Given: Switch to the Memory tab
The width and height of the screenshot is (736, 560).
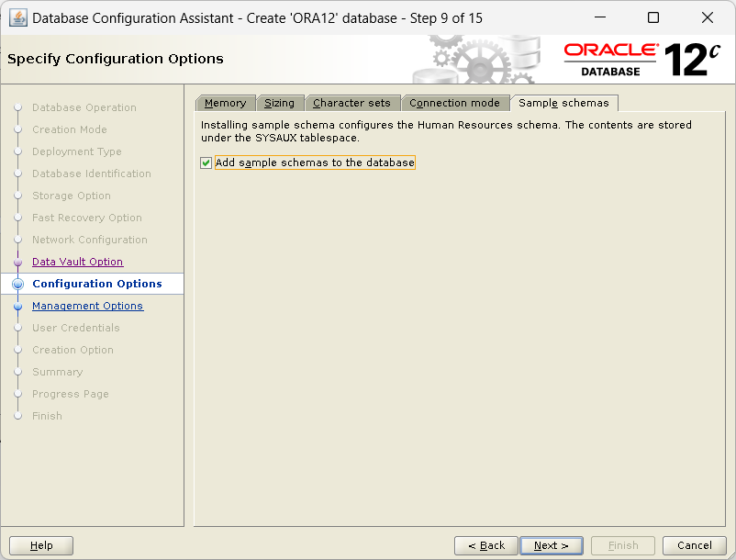Looking at the screenshot, I should tap(226, 103).
